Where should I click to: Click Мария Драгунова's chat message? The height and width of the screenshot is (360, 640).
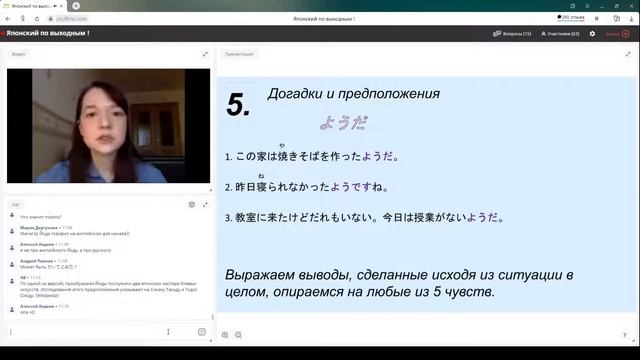75,233
